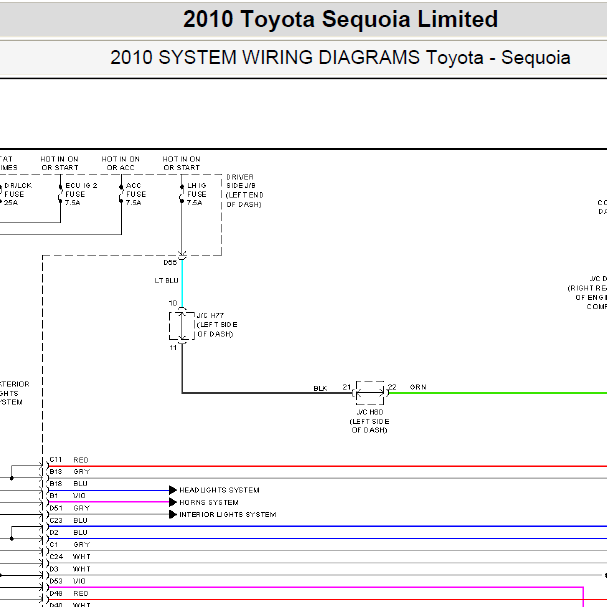Select the B1 VIO connector label

[67, 496]
